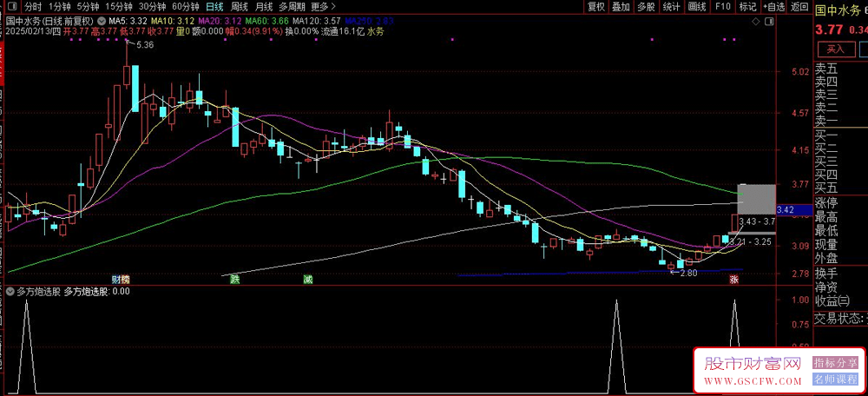Switch to the 月线 monthly chart
The width and height of the screenshot is (868, 396).
tap(264, 7)
